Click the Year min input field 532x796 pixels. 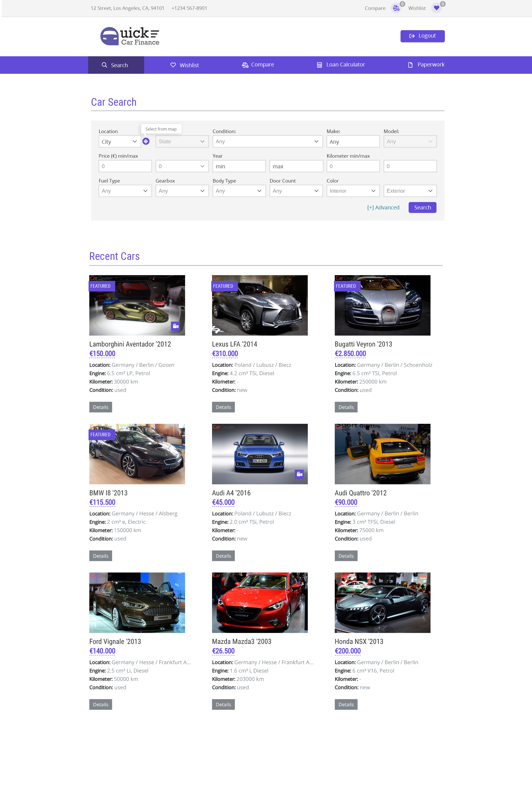pyautogui.click(x=239, y=166)
